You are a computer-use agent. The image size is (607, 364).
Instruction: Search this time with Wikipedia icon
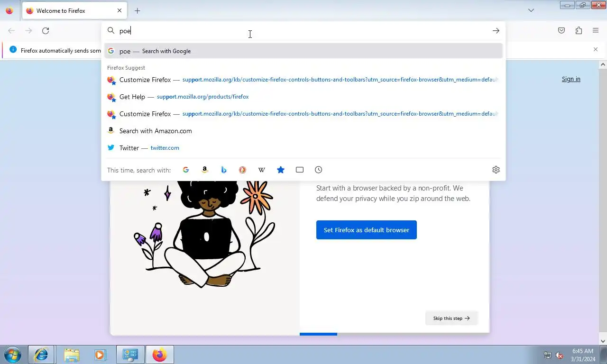[262, 170]
